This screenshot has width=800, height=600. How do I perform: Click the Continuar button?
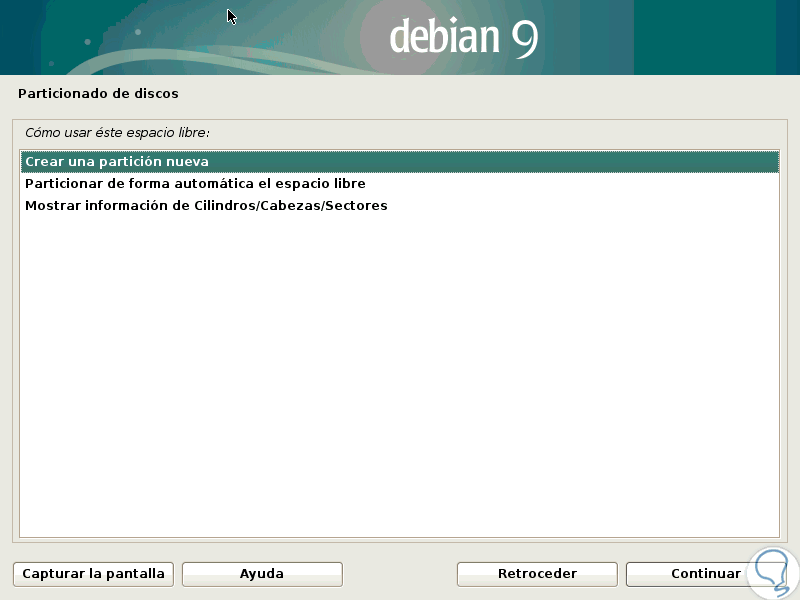(706, 574)
